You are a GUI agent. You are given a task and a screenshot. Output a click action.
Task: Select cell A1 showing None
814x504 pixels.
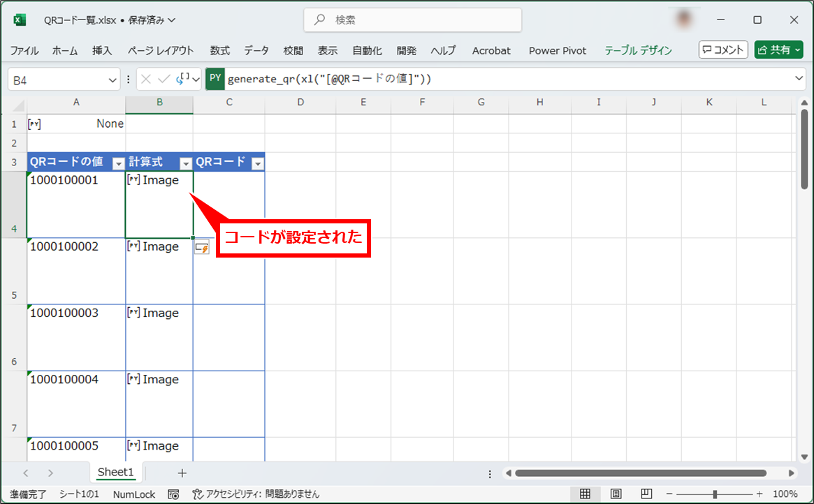tap(76, 124)
